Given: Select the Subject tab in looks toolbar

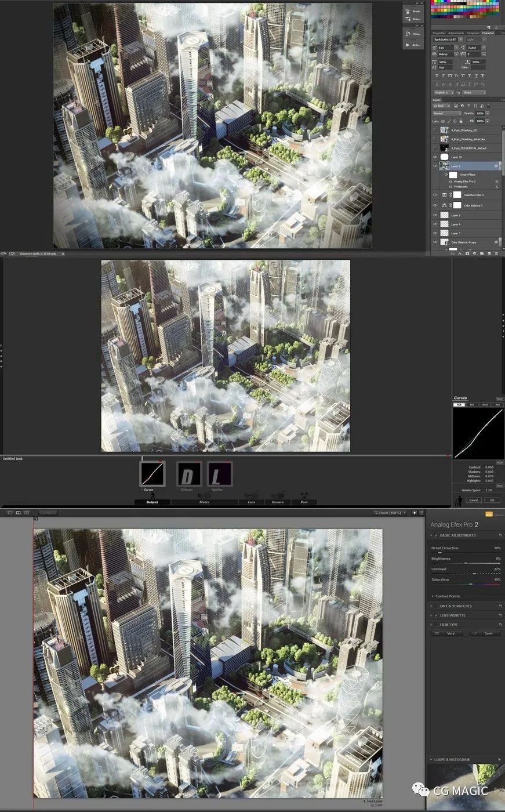Looking at the screenshot, I should [x=152, y=502].
